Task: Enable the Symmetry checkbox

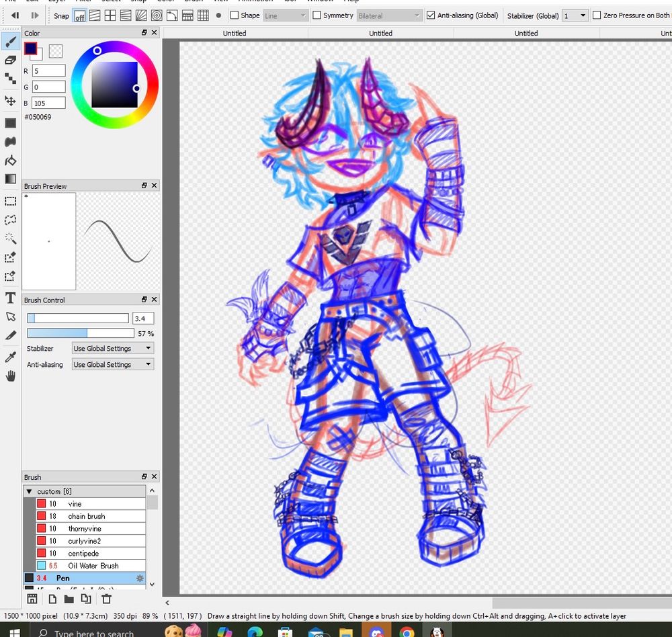Action: pos(317,15)
